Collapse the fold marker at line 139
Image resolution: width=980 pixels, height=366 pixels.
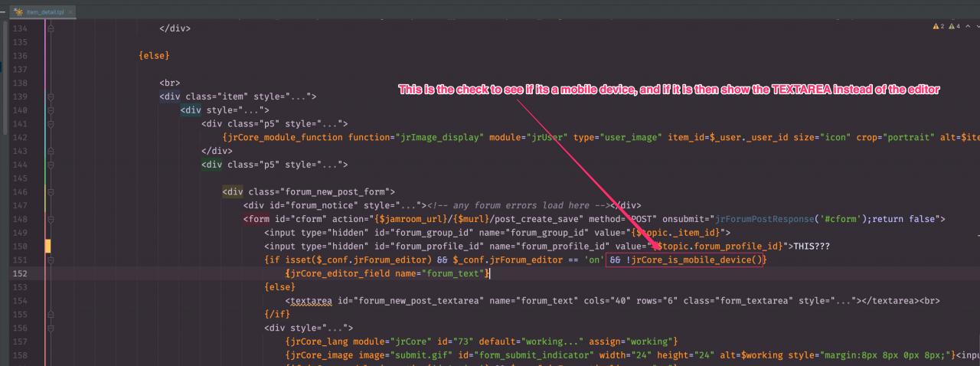click(x=51, y=97)
